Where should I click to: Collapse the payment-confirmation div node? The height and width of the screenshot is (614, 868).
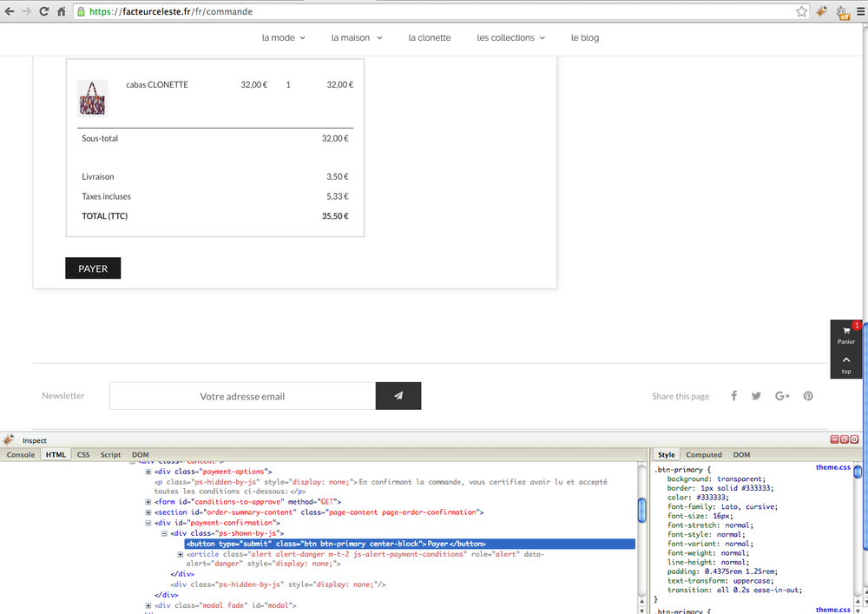coord(148,523)
